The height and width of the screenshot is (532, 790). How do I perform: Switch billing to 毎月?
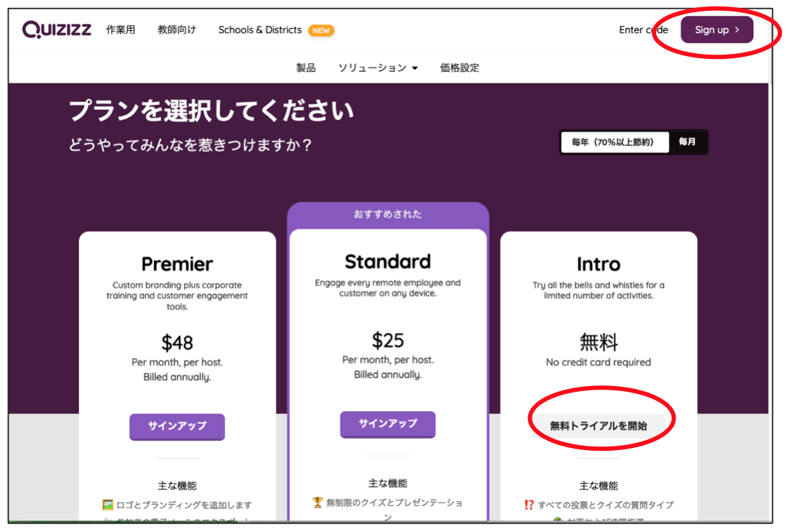click(x=687, y=142)
